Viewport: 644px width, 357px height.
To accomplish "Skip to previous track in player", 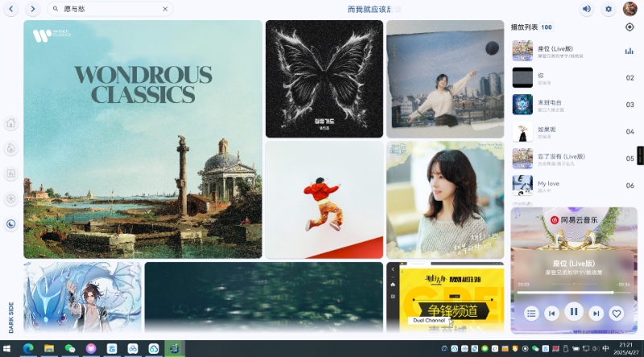I will coord(551,313).
